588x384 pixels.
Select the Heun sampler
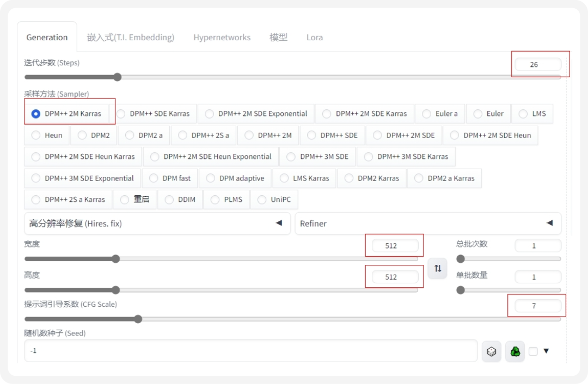[x=46, y=135]
